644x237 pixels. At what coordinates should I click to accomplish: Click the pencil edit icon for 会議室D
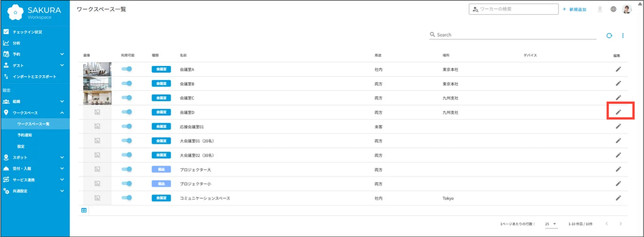pos(618,112)
